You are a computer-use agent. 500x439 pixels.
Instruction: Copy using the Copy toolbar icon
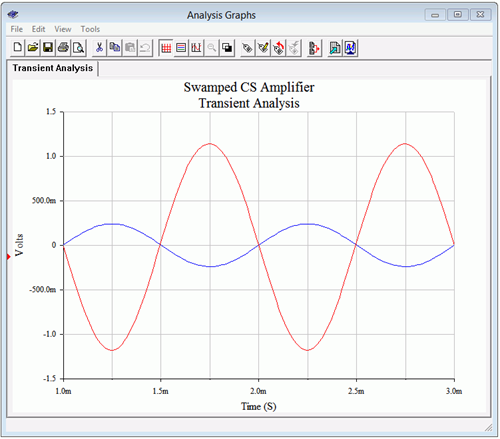pyautogui.click(x=115, y=48)
